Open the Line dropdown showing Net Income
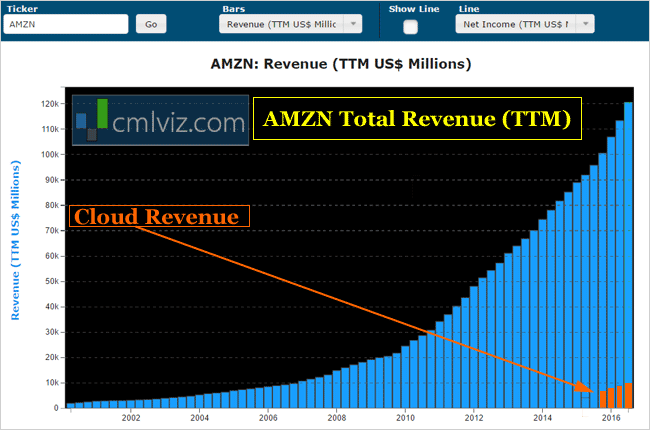 (525, 24)
